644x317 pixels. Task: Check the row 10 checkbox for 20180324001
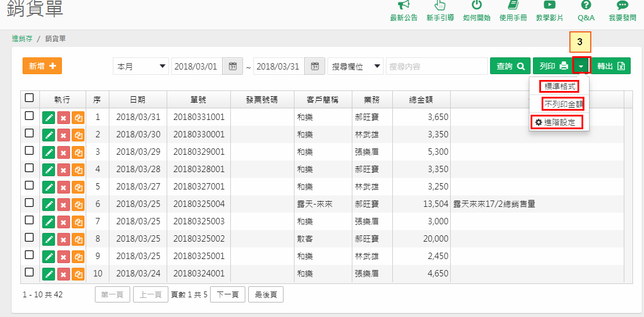pyautogui.click(x=29, y=272)
